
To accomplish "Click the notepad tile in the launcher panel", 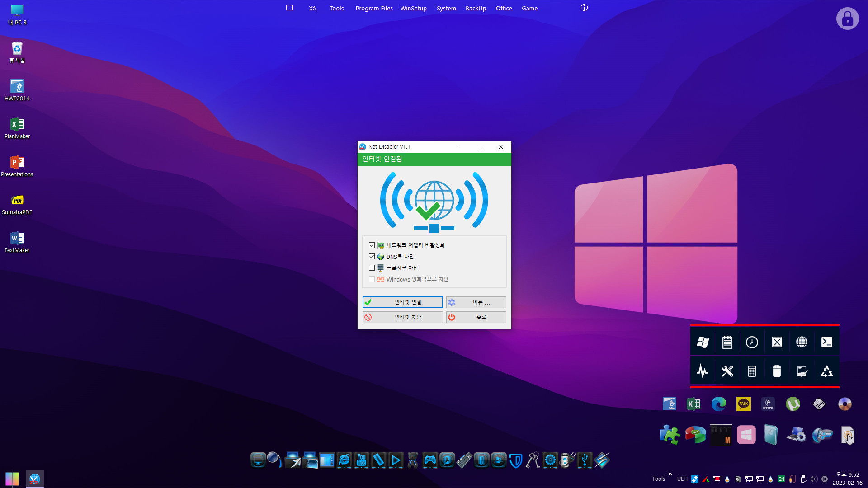I will tap(727, 342).
